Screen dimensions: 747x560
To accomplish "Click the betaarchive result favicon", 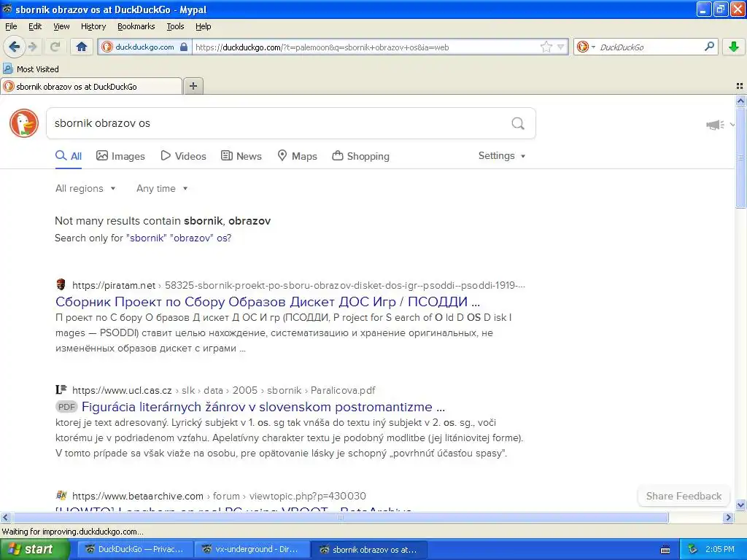I will pyautogui.click(x=61, y=495).
